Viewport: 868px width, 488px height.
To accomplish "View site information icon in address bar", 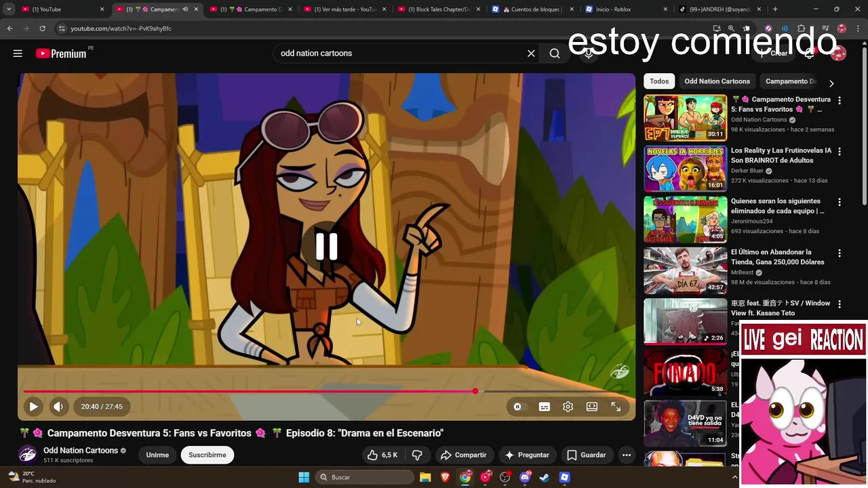I will (x=61, y=28).
